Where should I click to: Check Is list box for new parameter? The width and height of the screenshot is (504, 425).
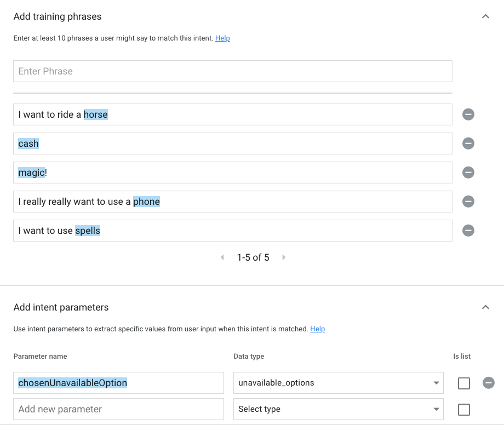pos(463,410)
